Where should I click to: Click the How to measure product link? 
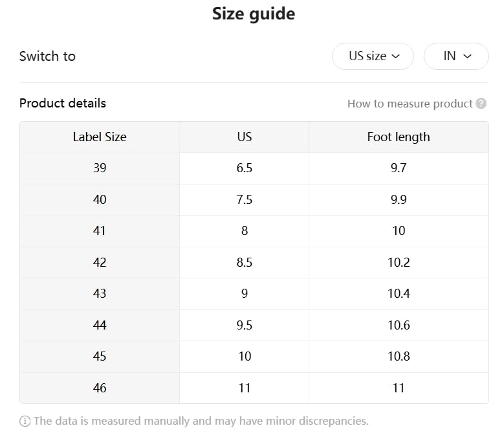[x=410, y=104]
